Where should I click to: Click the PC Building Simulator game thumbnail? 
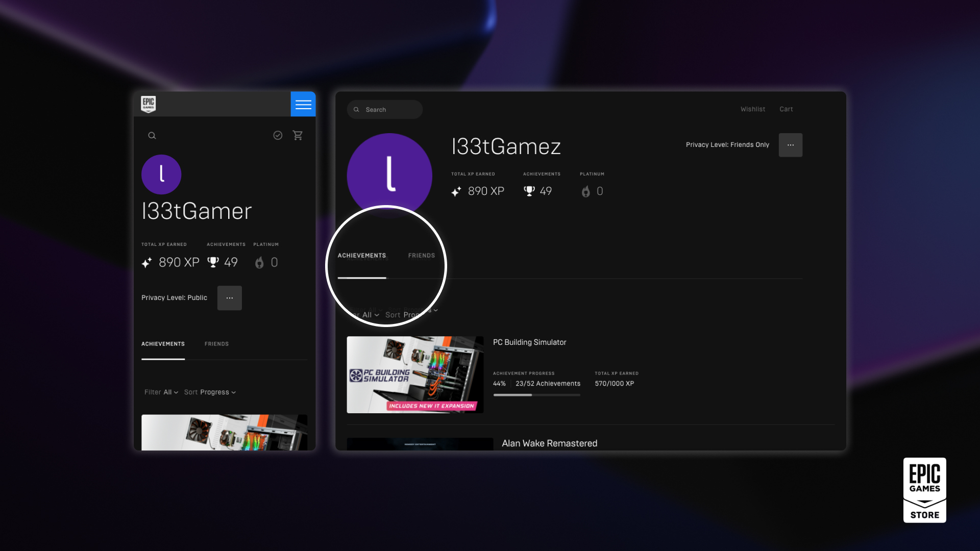pos(414,374)
